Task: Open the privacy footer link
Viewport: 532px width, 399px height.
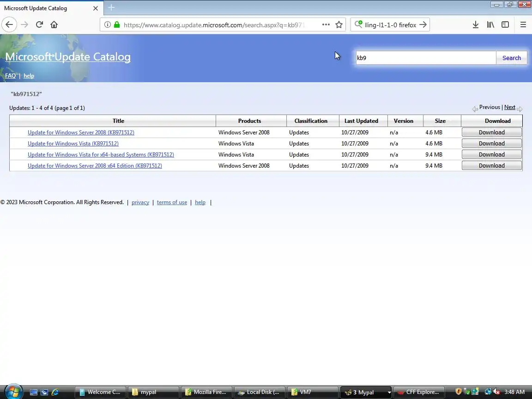Action: coord(140,202)
